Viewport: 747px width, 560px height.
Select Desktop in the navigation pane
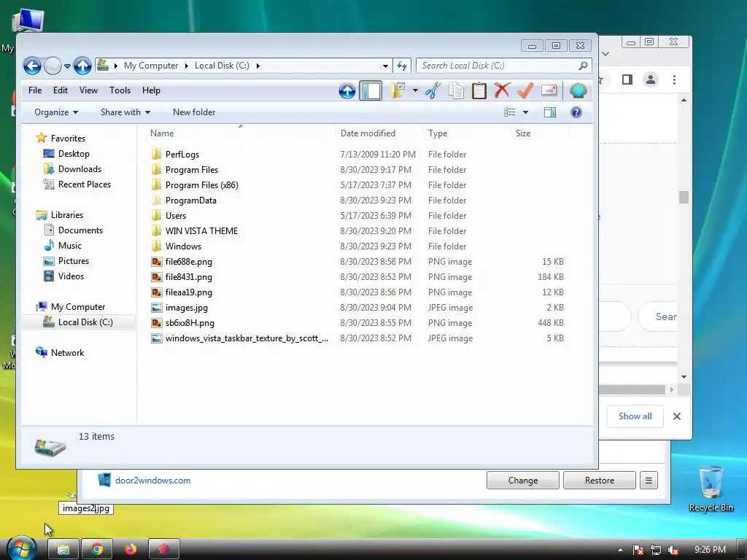click(66, 154)
